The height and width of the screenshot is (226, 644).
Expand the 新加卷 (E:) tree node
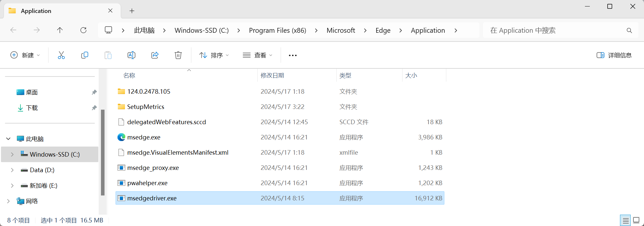[x=12, y=185]
